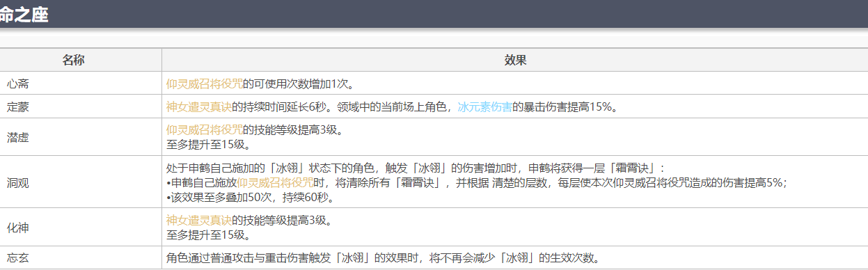This screenshot has width=868, height=270.
Task: Click the 名称 column header
Action: click(x=73, y=61)
